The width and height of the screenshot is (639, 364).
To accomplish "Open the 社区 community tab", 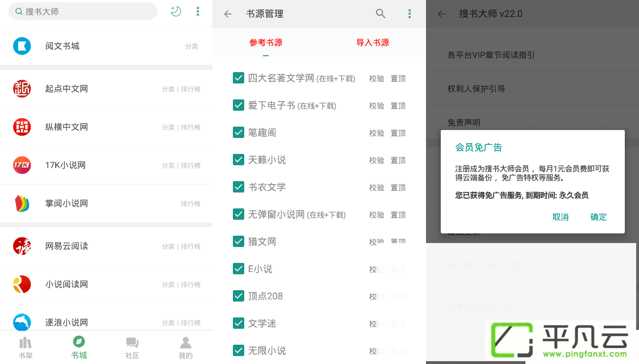I will 132,348.
